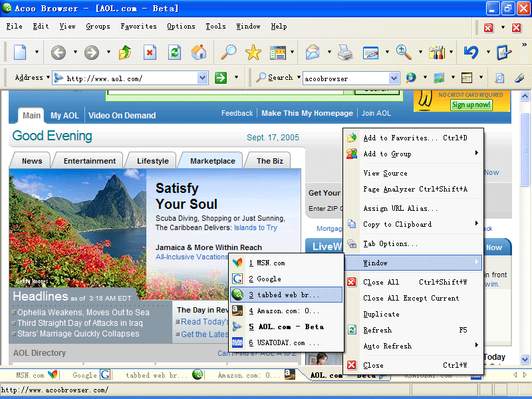The width and height of the screenshot is (532, 399).
Task: Click the History list toolbar icon
Action: click(278, 53)
